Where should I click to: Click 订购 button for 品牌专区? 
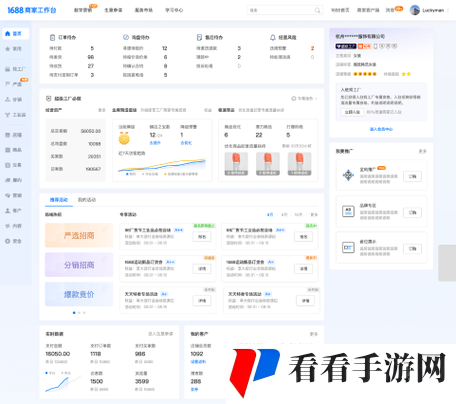pos(413,212)
